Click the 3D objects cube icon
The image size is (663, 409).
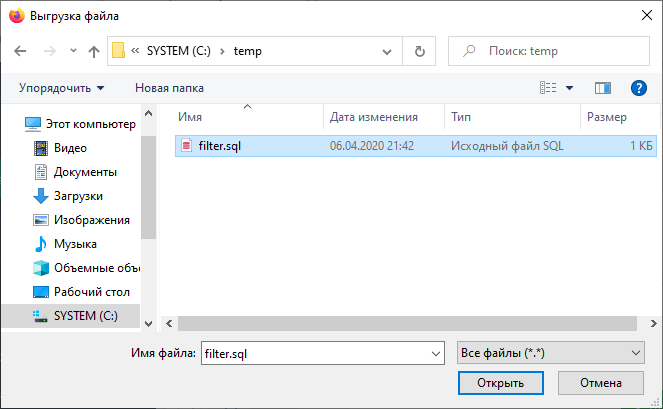click(41, 268)
